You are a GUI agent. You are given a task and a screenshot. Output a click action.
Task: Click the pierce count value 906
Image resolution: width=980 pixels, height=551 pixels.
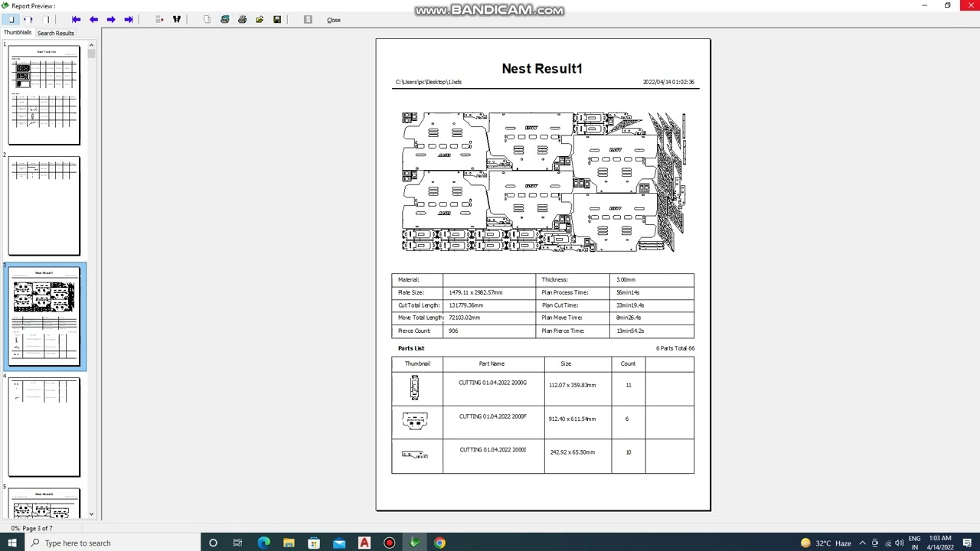(453, 331)
